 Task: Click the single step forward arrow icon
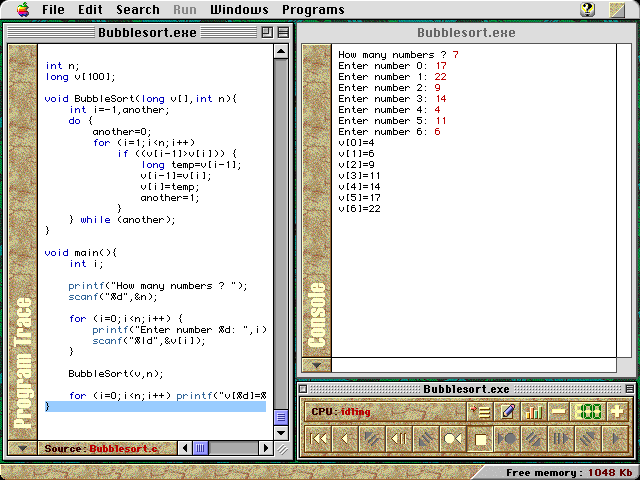pyautogui.click(x=616, y=438)
